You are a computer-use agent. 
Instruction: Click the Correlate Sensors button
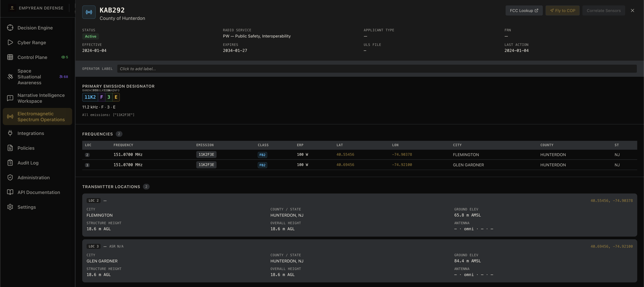[603, 10]
